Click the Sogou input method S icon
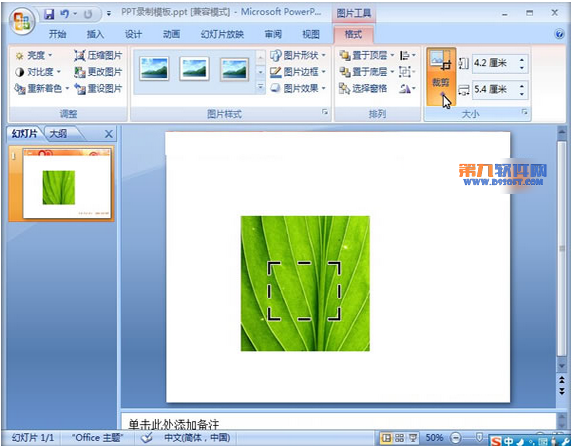Screen dimensions: 571x446 point(496,441)
